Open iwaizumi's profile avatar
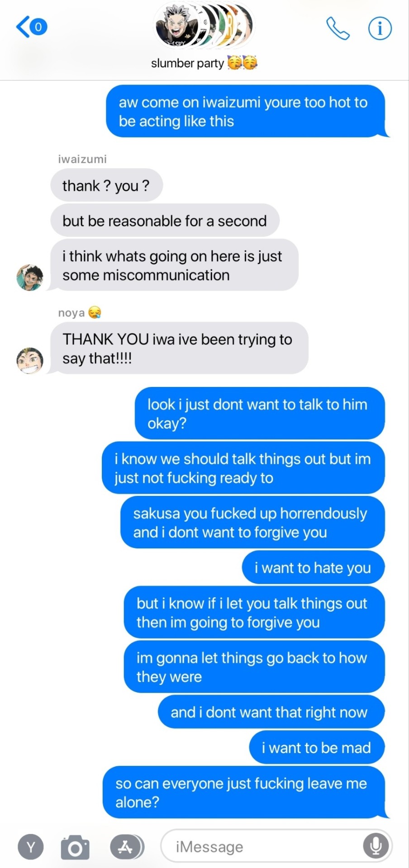The width and height of the screenshot is (409, 868). (x=30, y=278)
